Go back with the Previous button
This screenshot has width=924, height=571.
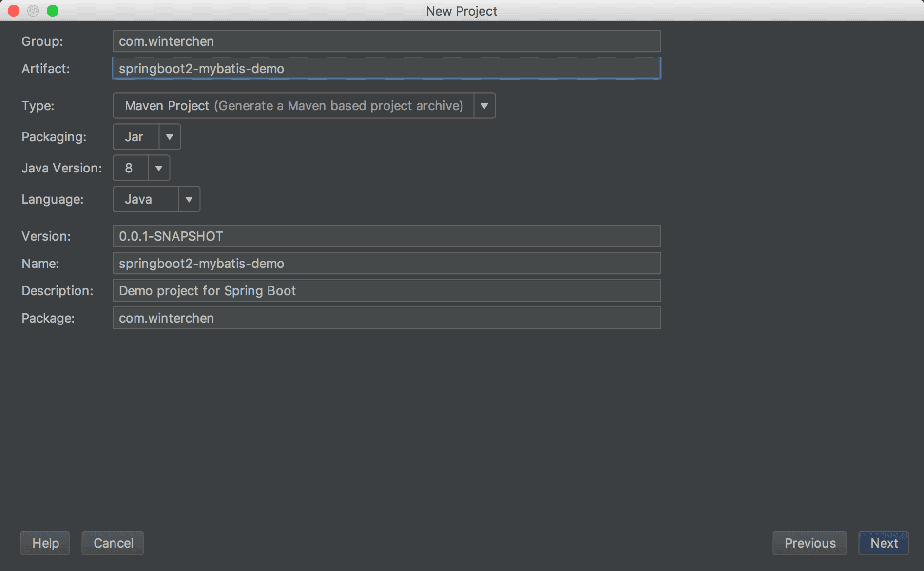pos(809,543)
